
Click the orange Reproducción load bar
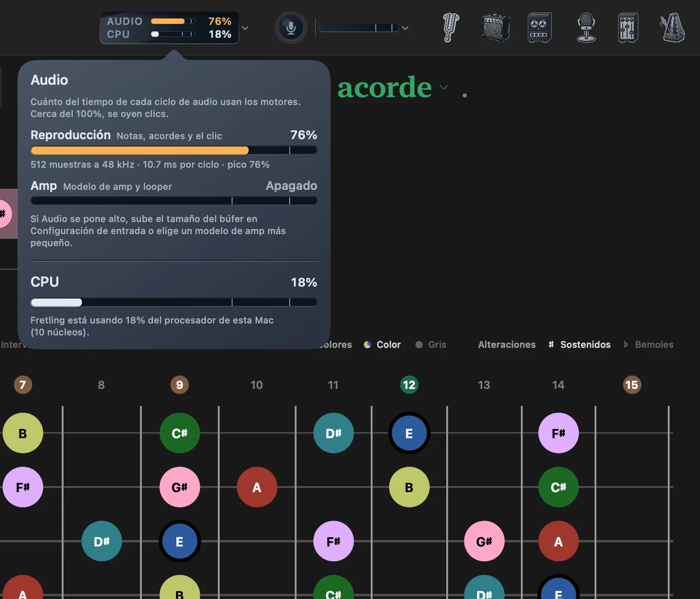tap(174, 150)
